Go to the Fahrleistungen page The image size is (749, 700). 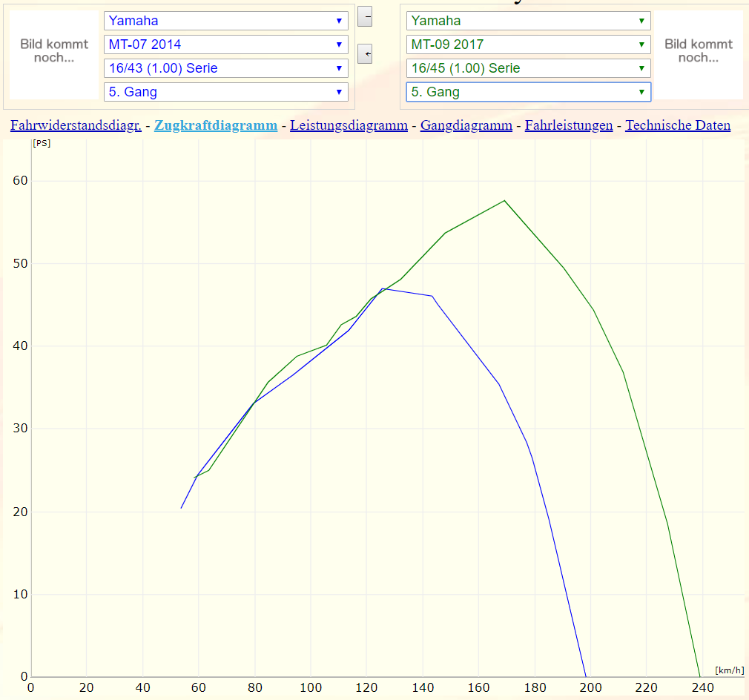(x=569, y=125)
